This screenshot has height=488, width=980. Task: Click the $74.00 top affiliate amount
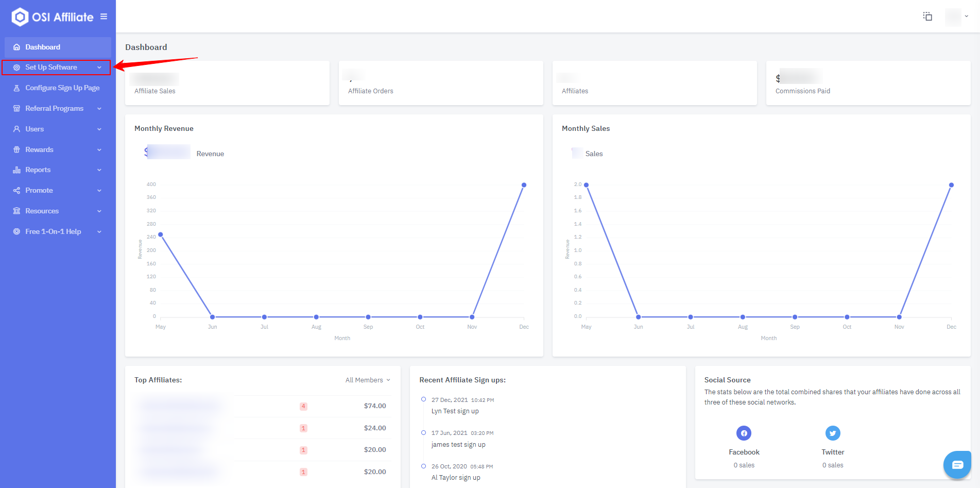point(375,406)
